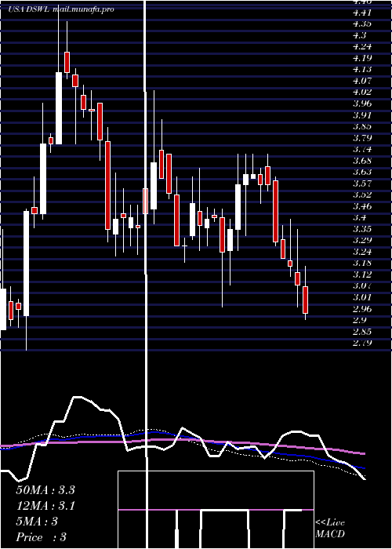
Task: Click the 3.91 price axis label
Action: (x=362, y=115)
